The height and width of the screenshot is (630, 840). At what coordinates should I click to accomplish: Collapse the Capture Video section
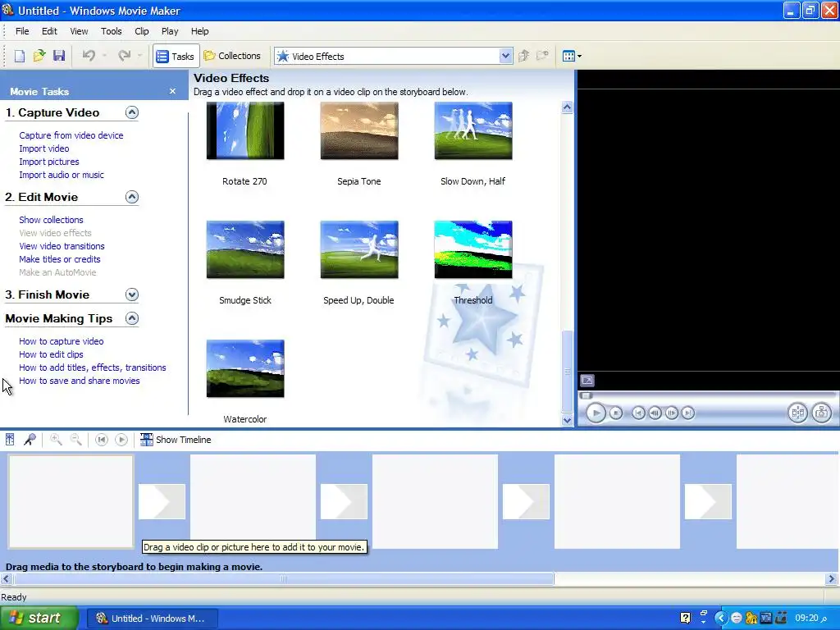click(x=132, y=112)
